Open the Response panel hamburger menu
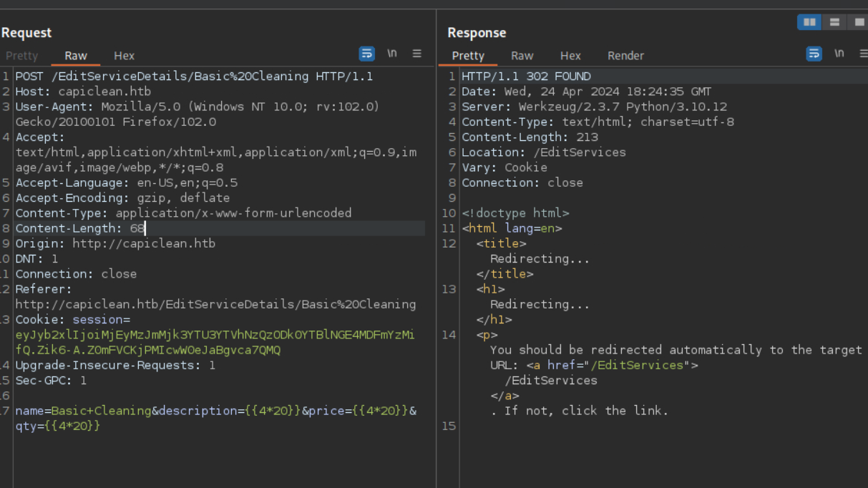The height and width of the screenshot is (488, 868). tap(863, 54)
